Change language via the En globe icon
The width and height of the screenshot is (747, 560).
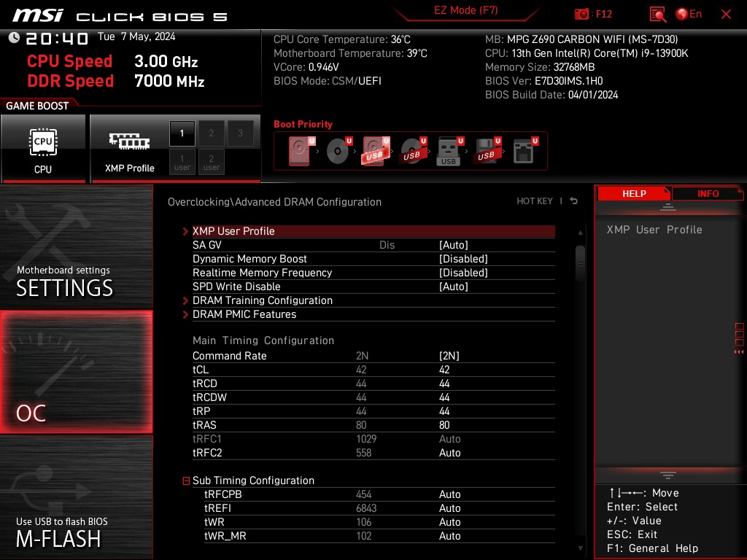tap(689, 14)
